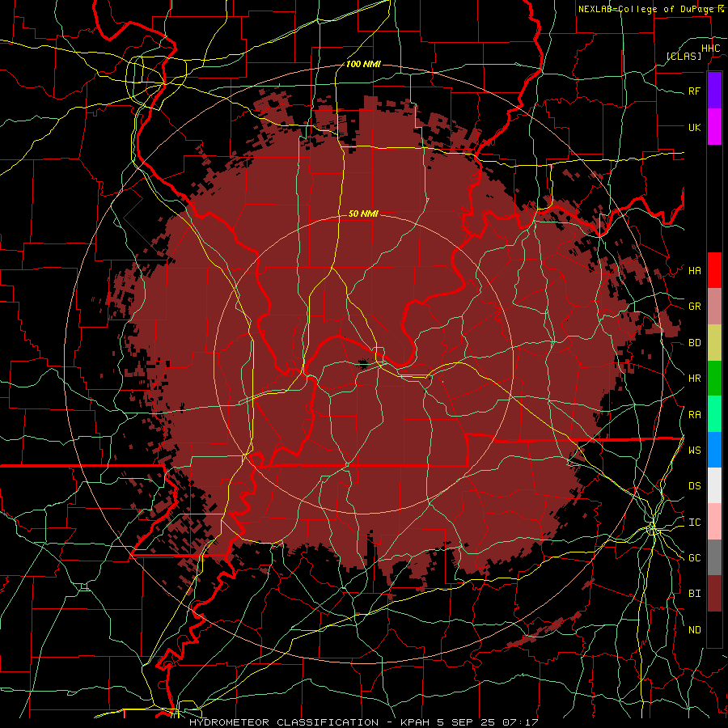728x728 pixels.
Task: Click the 100 NMI range ring label
Action: click(x=363, y=64)
